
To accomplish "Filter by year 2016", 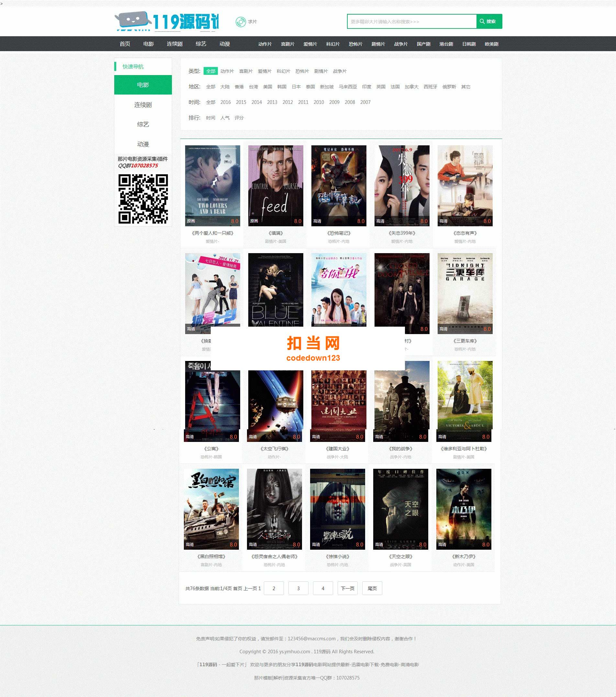I will [x=226, y=102].
